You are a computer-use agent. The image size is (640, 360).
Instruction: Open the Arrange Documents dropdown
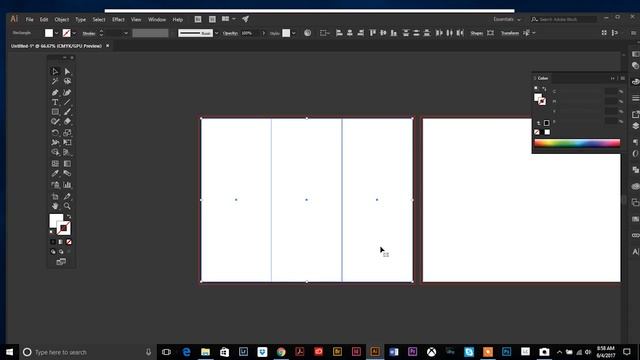click(229, 19)
